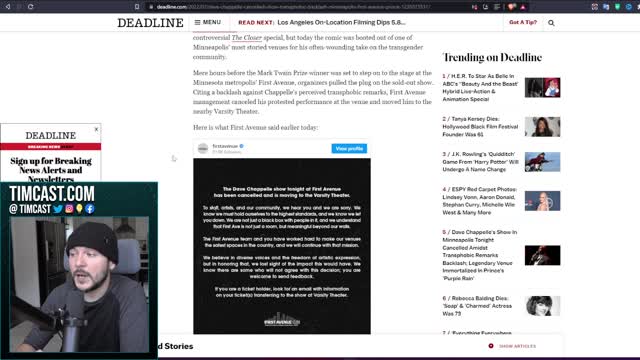The image size is (640, 360).
Task: Click the Brave rewards triangle icon
Action: [523, 7]
